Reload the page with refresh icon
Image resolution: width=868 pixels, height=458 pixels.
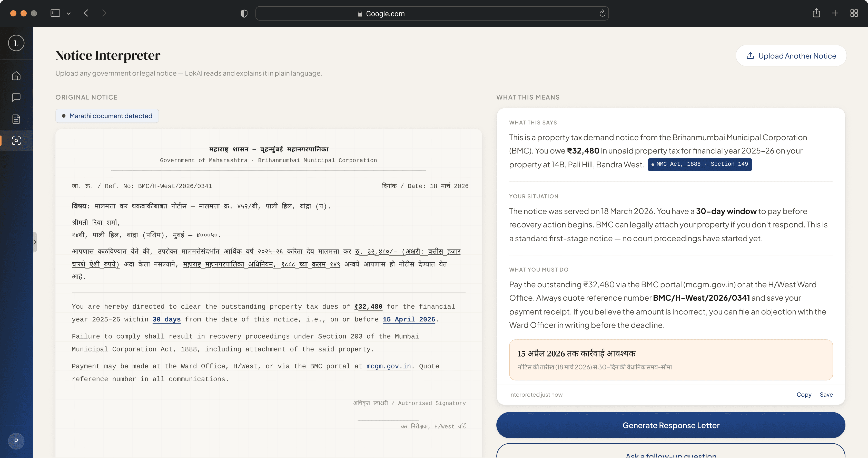pos(602,14)
